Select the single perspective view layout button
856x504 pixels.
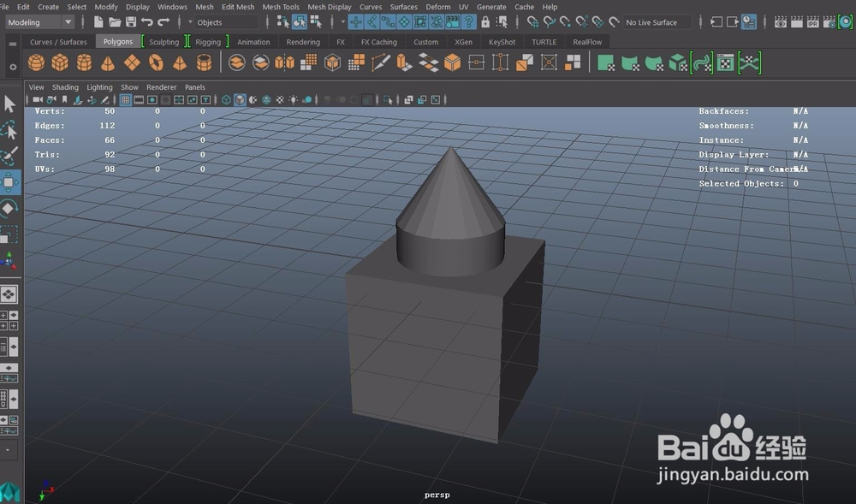pos(9,294)
